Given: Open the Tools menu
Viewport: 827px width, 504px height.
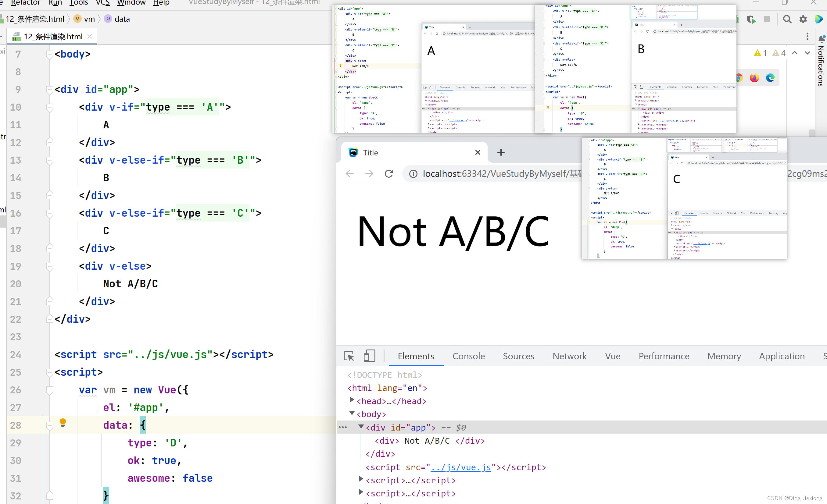Looking at the screenshot, I should 79,3.
